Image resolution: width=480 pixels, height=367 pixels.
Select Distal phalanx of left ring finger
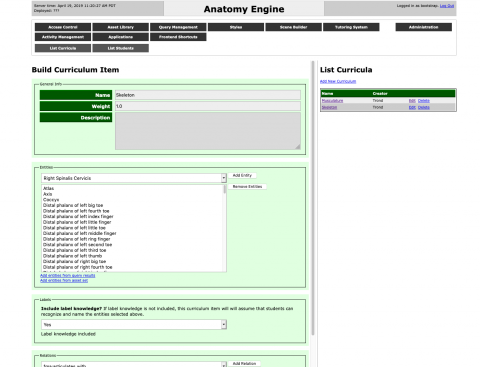[x=77, y=239]
